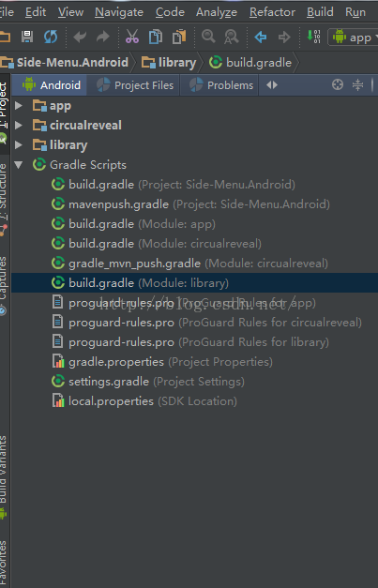
Task: Navigate Forward with gray arrow icon
Action: 284,37
